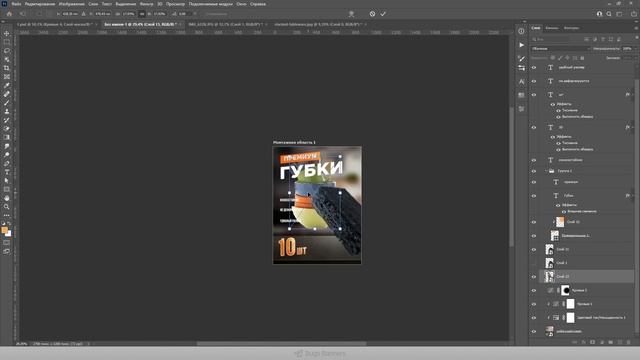Click the background white color swatch
640x360 pixels.
pyautogui.click(x=9, y=234)
